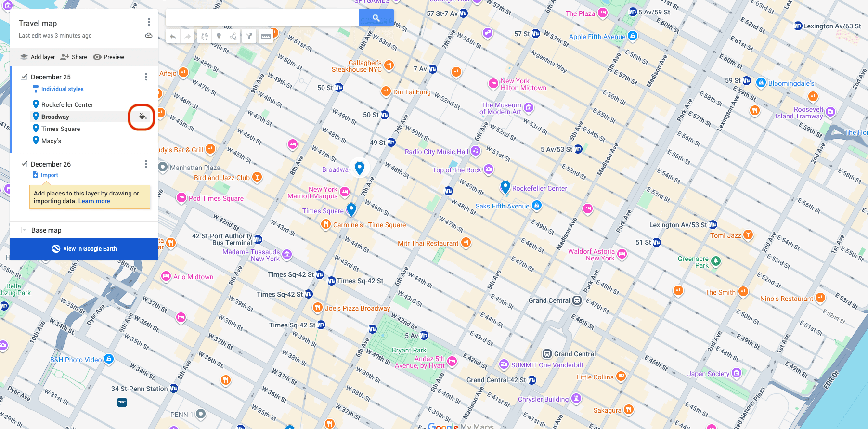Click the cloud saved-to-Drive icon
Screen dimensions: 868x429
click(x=149, y=36)
